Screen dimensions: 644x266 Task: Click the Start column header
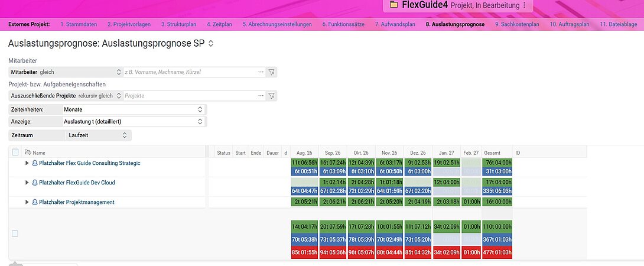pos(240,153)
